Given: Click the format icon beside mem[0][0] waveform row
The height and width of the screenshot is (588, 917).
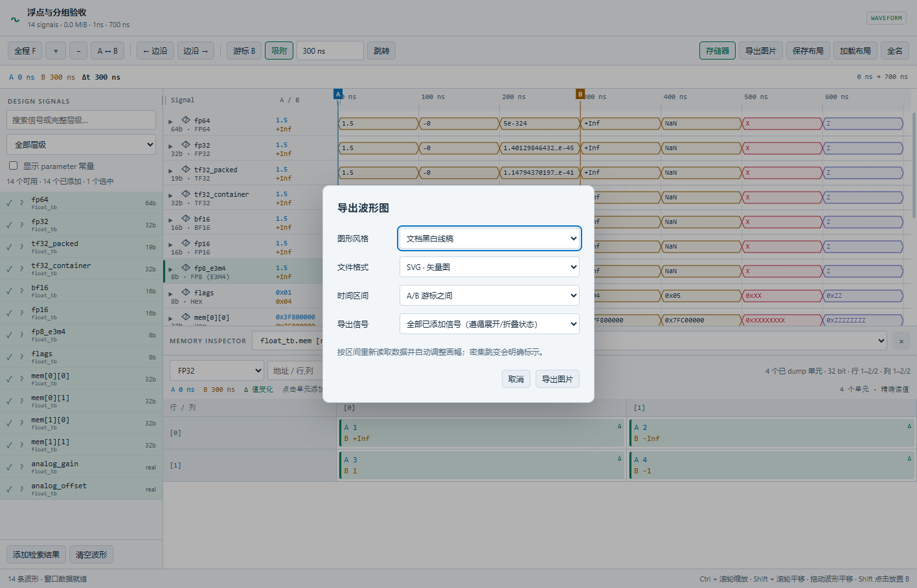Looking at the screenshot, I should tap(186, 317).
